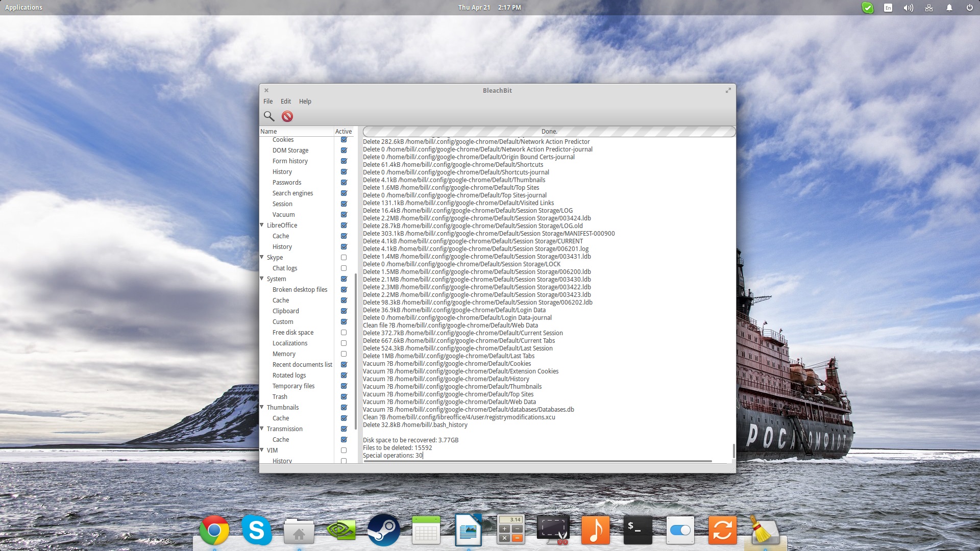980x551 pixels.
Task: Click the Preview magnifier toolbar icon
Action: pos(269,116)
